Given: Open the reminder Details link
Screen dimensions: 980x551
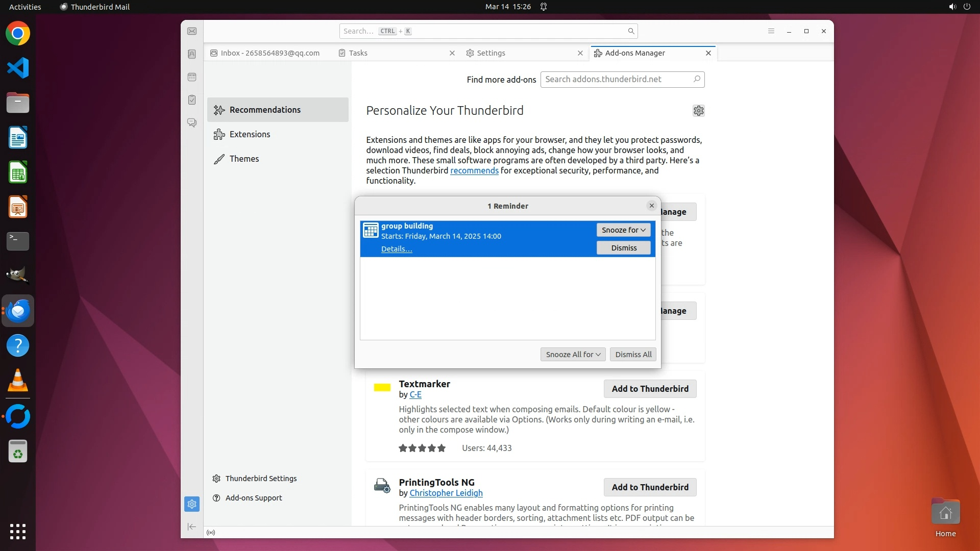Looking at the screenshot, I should pos(396,249).
